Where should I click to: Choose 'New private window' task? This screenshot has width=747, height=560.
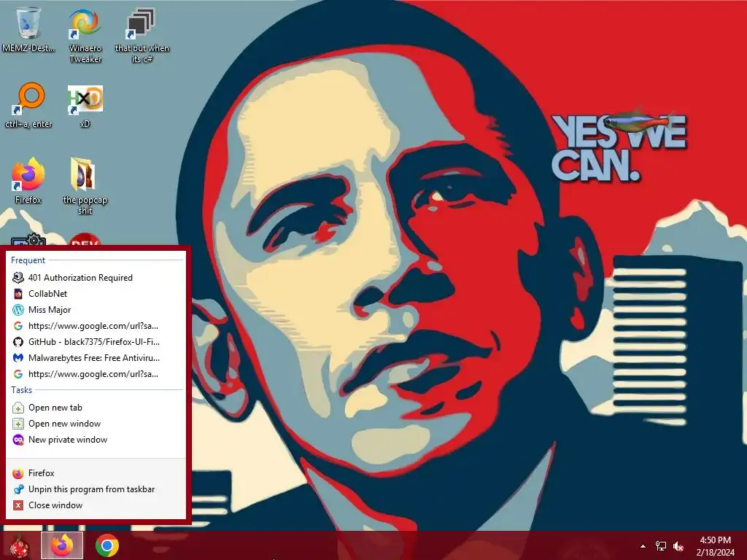[96, 440]
